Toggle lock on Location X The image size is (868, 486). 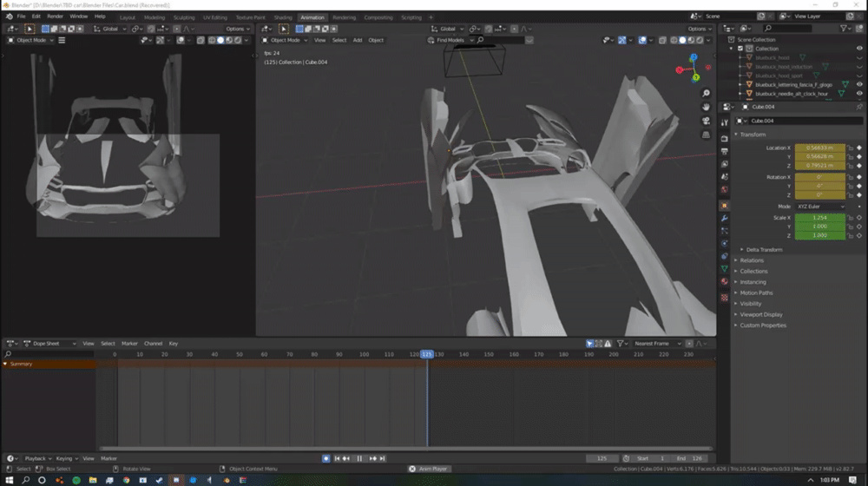pyautogui.click(x=850, y=148)
